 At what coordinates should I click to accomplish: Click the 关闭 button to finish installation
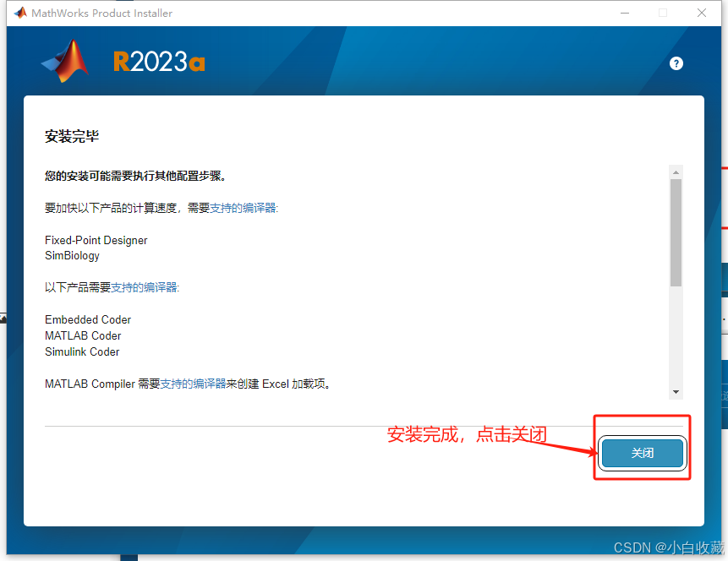[x=642, y=453]
